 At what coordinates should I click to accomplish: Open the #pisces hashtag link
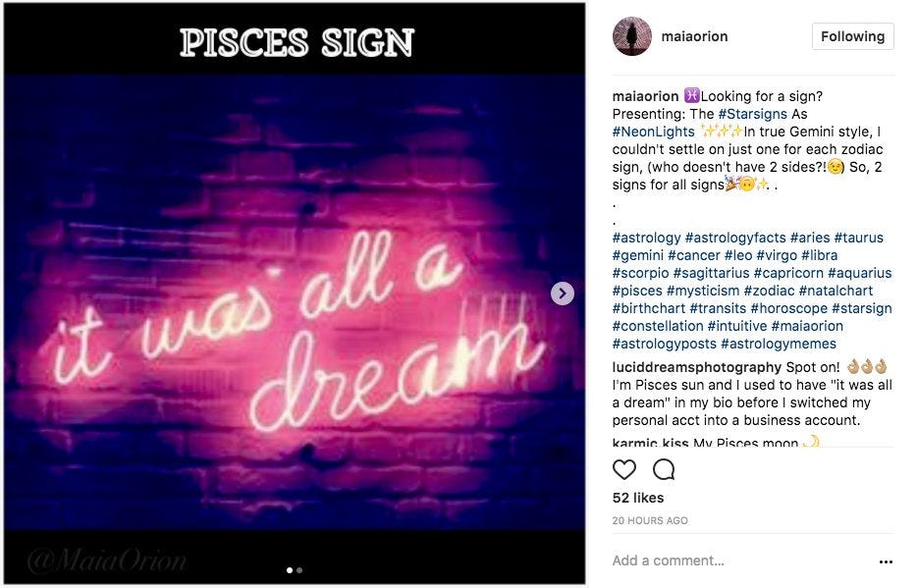(637, 291)
